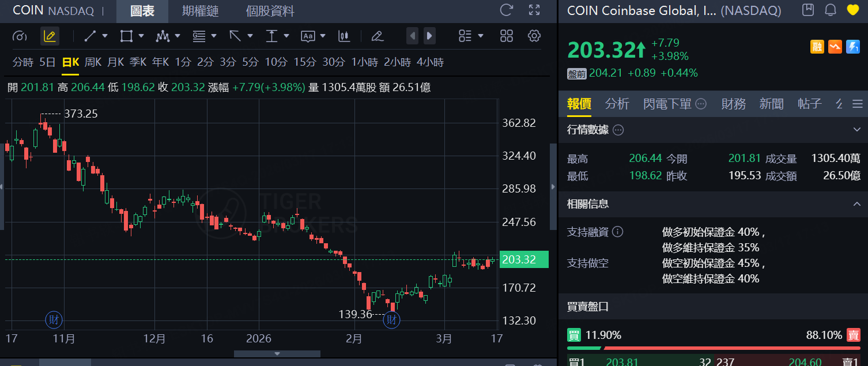Select the Fibonacci lines tool

(199, 36)
